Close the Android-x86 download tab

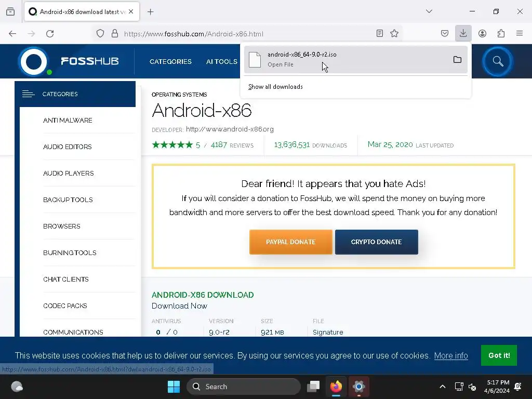[131, 11]
